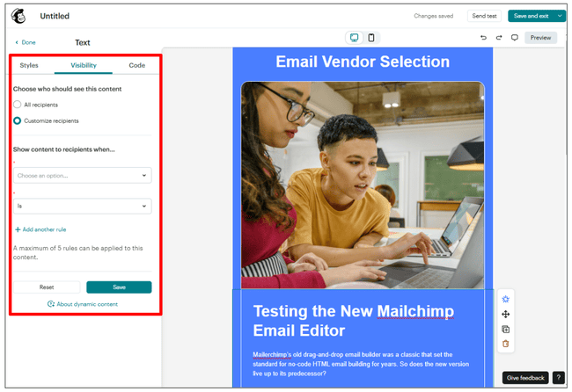Click the redo arrow icon
The width and height of the screenshot is (572, 392).
(499, 38)
